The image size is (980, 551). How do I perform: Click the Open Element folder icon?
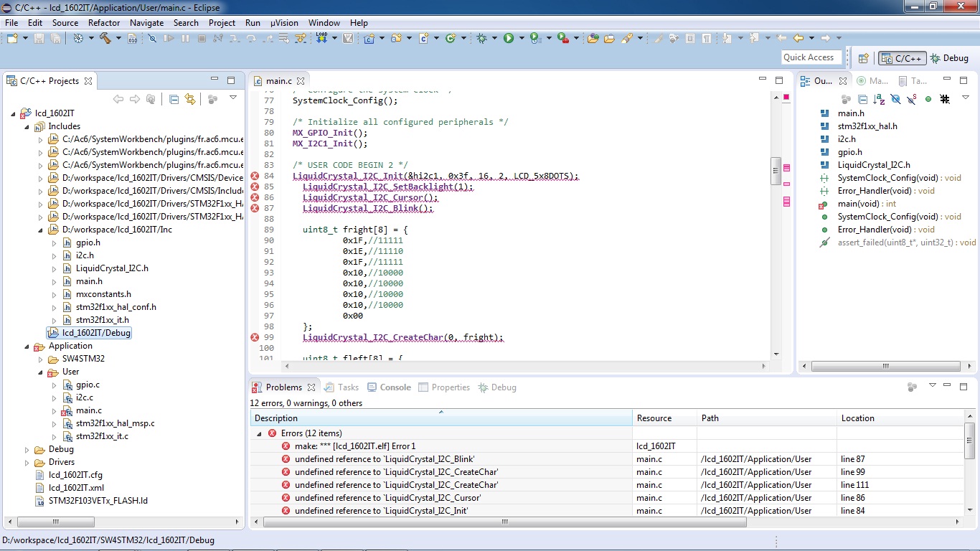pyautogui.click(x=593, y=38)
